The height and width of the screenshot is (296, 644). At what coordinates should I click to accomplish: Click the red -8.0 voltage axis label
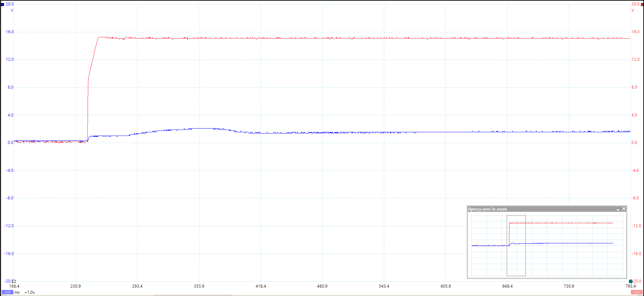click(635, 198)
